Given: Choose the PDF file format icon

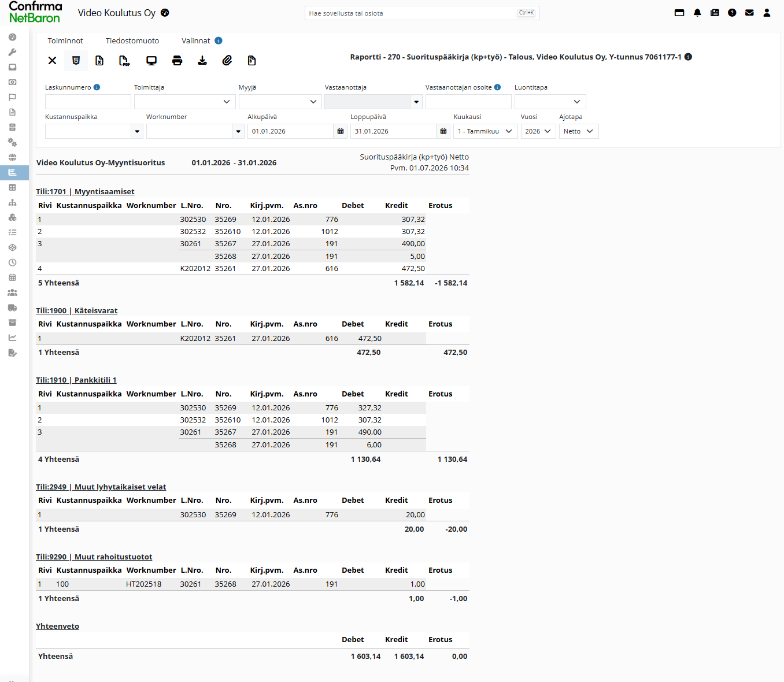Looking at the screenshot, I should 124,61.
